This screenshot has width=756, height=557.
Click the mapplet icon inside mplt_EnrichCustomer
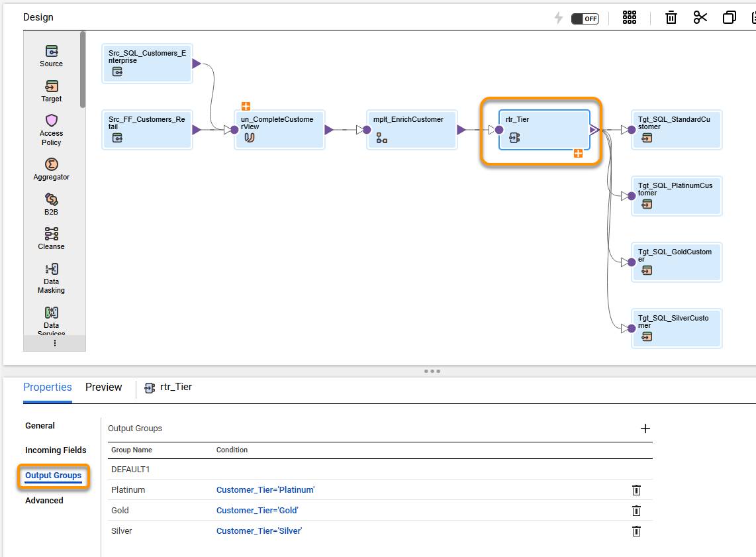pyautogui.click(x=382, y=138)
